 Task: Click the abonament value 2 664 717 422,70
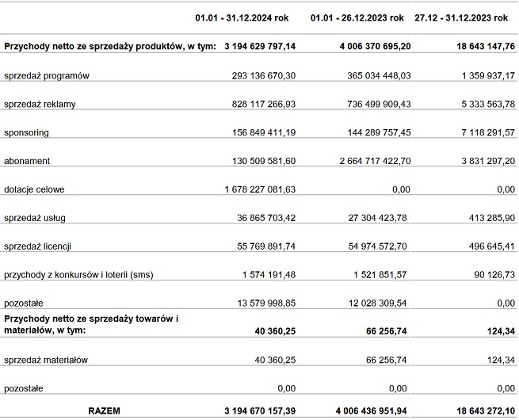[x=375, y=161]
